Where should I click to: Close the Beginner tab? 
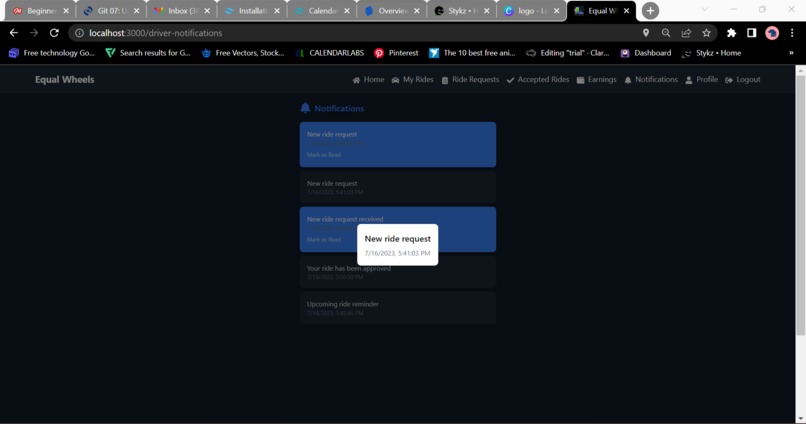click(66, 11)
